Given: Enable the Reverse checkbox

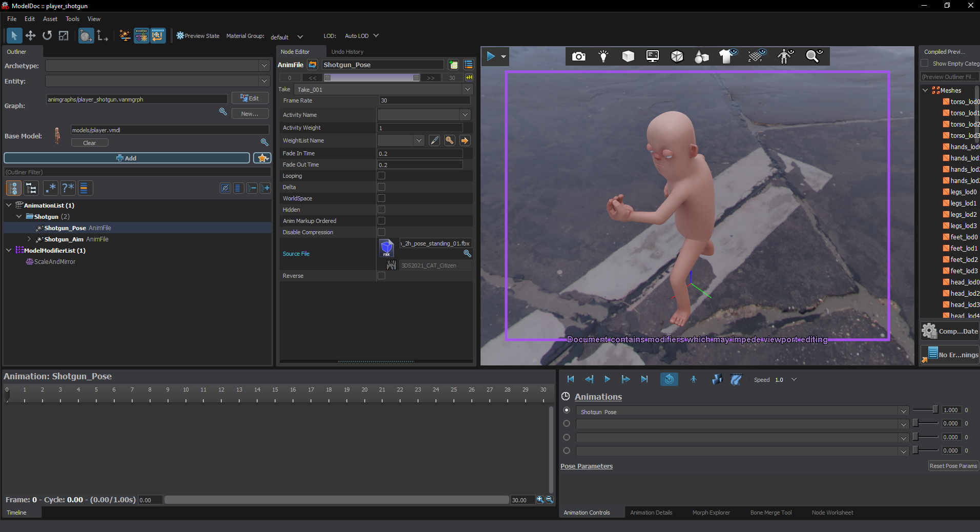Looking at the screenshot, I should point(381,275).
